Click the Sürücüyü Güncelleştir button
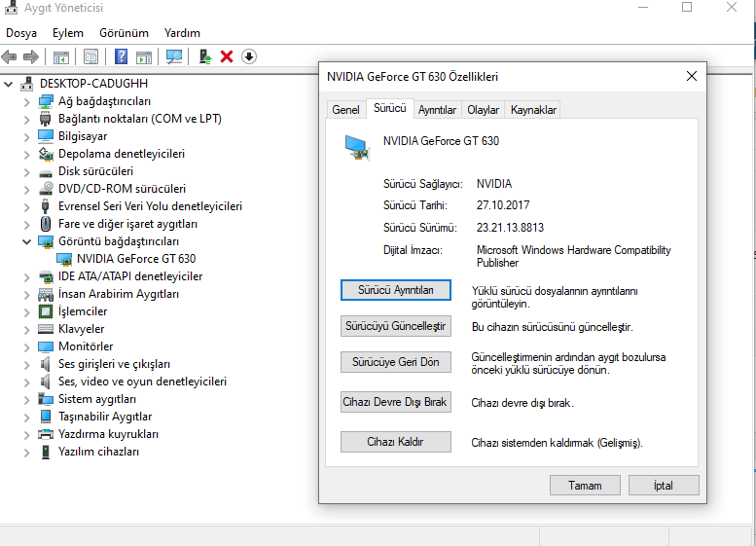 click(396, 326)
